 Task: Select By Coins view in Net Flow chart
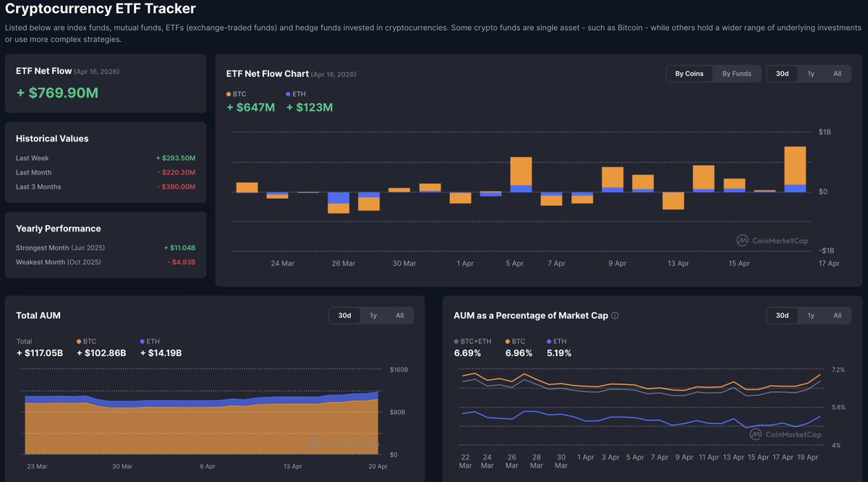point(689,74)
